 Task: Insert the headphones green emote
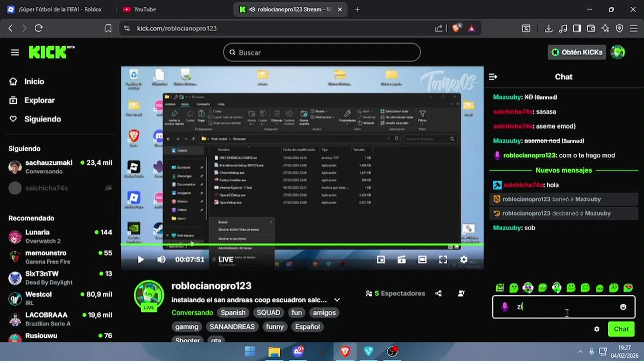(557, 287)
